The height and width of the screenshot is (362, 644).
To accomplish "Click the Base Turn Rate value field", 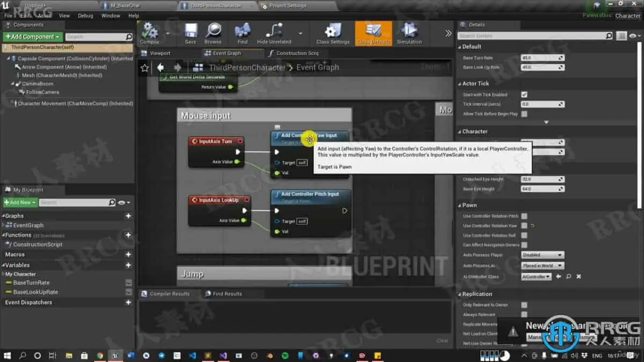I will coord(543,58).
